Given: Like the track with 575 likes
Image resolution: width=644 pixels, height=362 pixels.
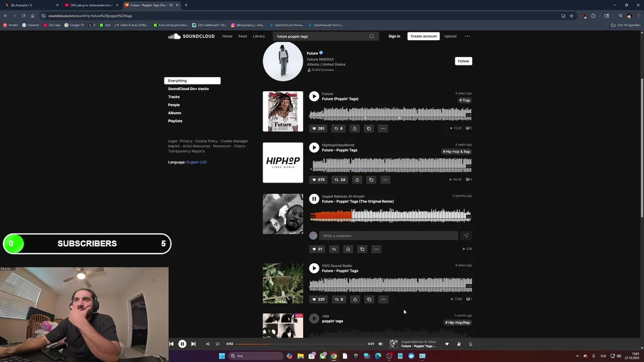Looking at the screenshot, I should click(x=318, y=179).
